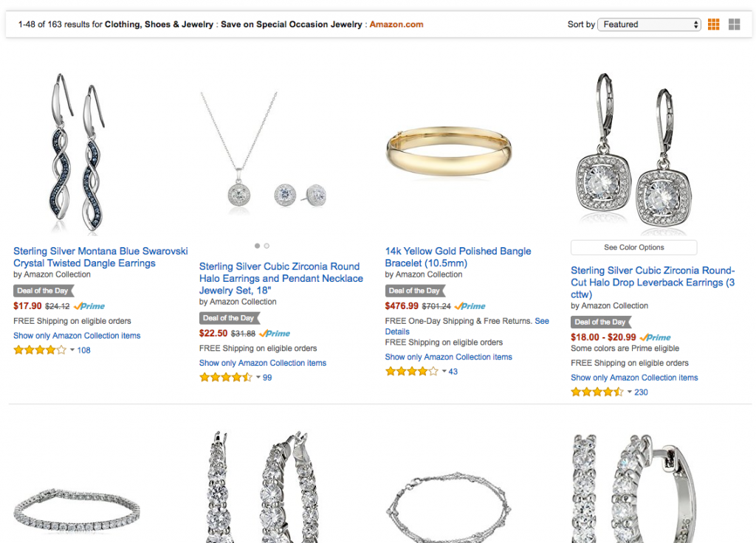Click Deal of the Day badge on Halo Leverback Earrings
The image size is (756, 543).
(x=600, y=322)
